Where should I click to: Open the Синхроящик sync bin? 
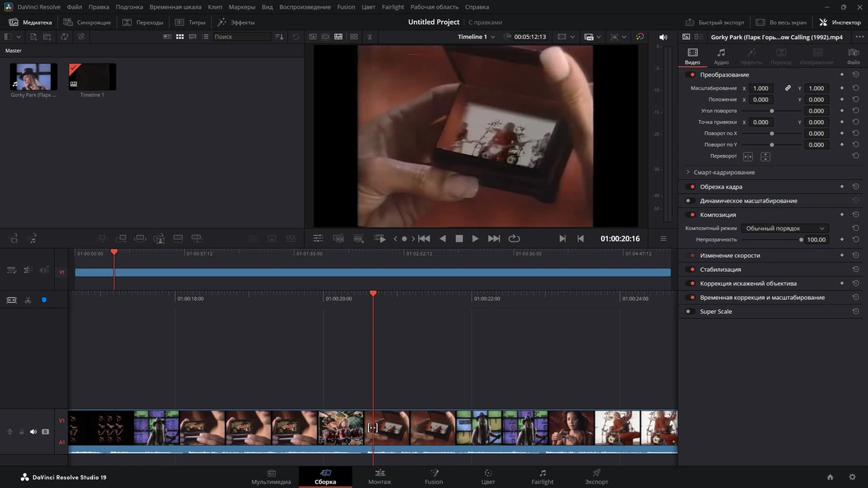[x=87, y=22]
